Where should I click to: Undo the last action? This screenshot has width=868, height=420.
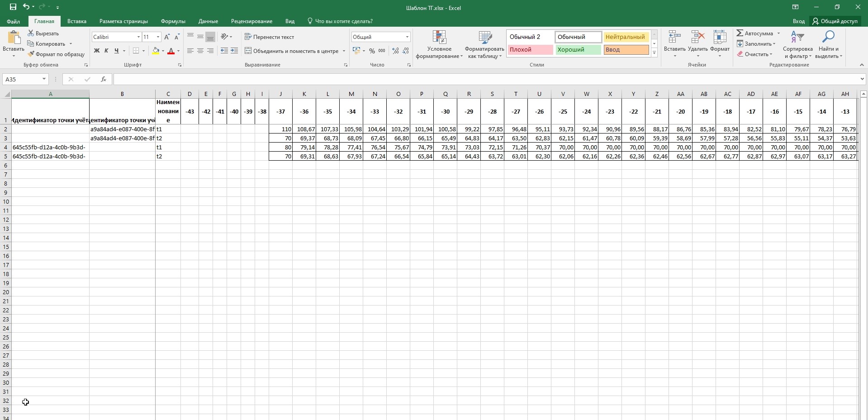(x=26, y=7)
